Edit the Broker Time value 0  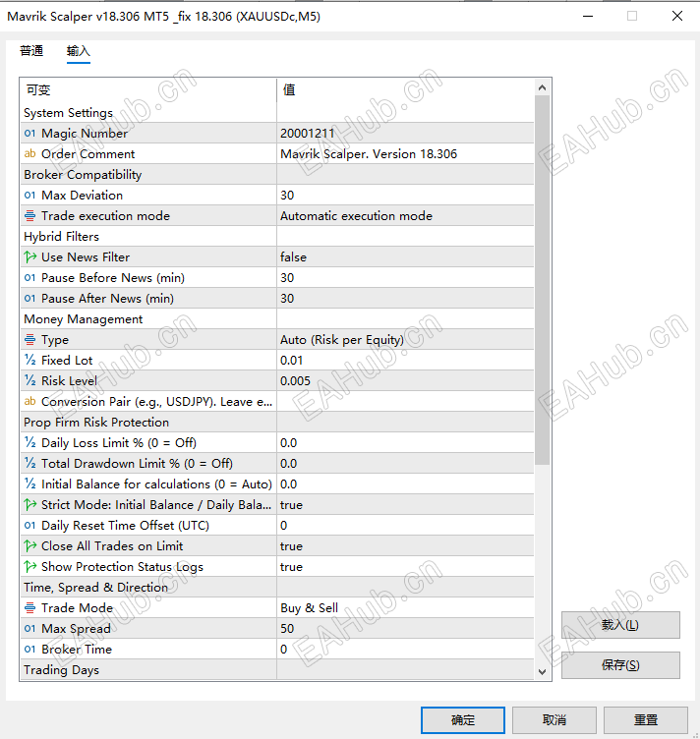point(405,650)
